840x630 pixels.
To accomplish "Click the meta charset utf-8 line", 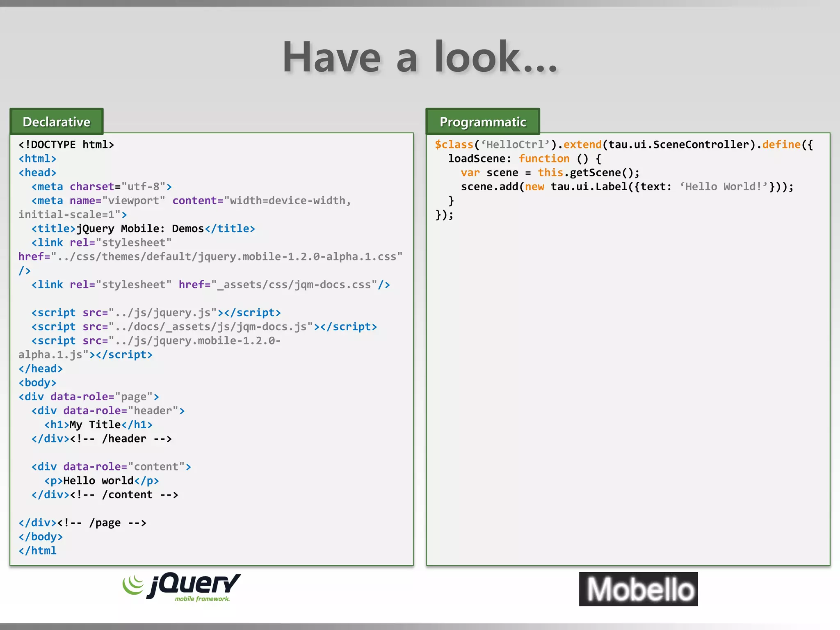I will 101,187.
